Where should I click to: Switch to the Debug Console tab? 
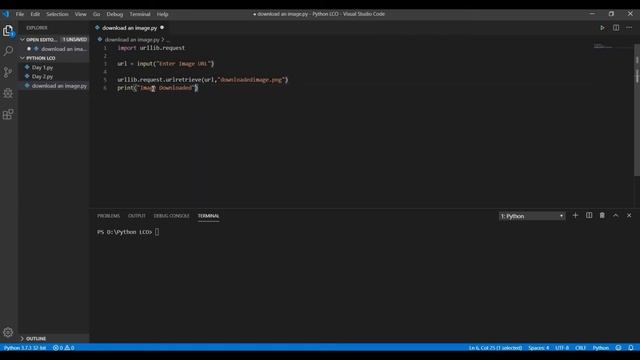pos(171,216)
